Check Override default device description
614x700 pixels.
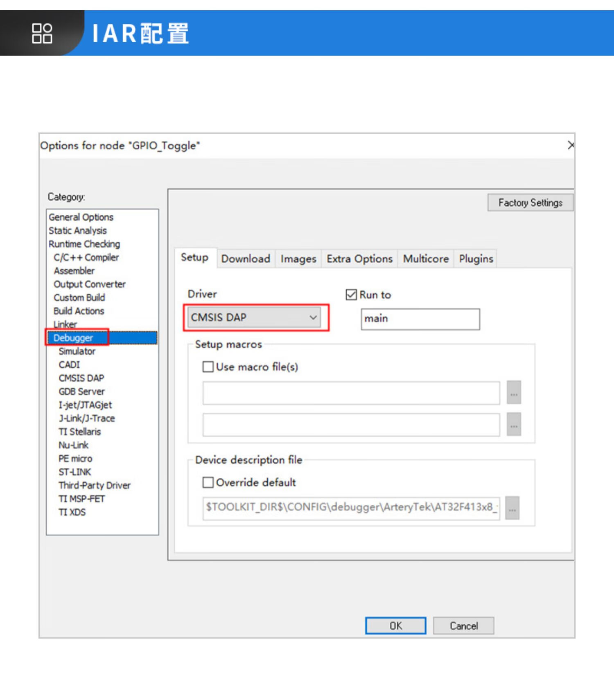[x=208, y=482]
